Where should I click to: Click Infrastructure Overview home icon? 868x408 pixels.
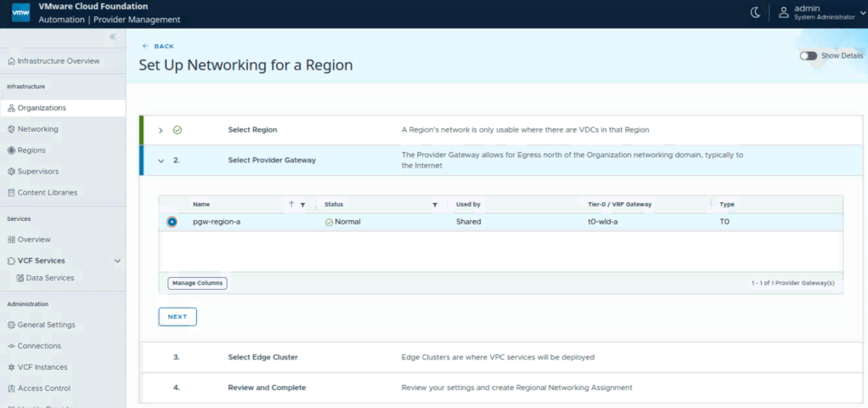(x=12, y=61)
